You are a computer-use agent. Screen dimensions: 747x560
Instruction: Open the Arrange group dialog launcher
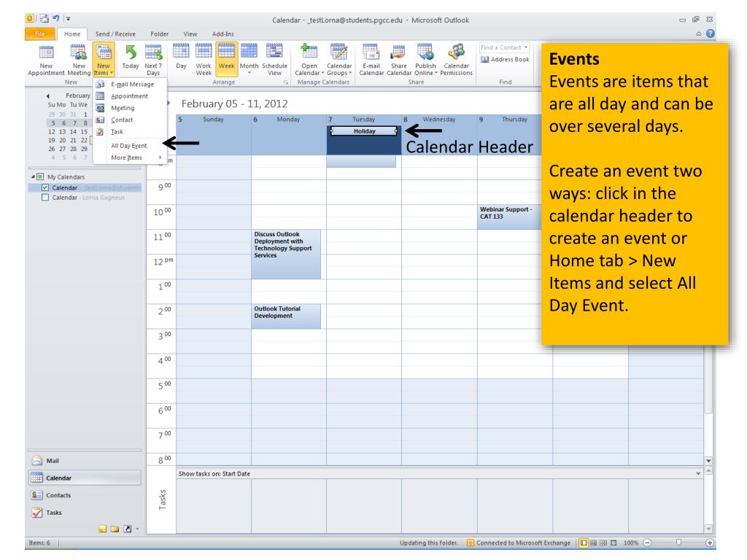coord(286,82)
